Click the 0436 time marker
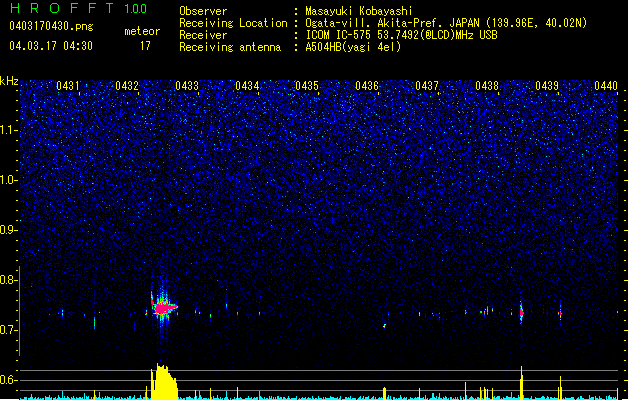This screenshot has height=400, width=629. tap(367, 86)
